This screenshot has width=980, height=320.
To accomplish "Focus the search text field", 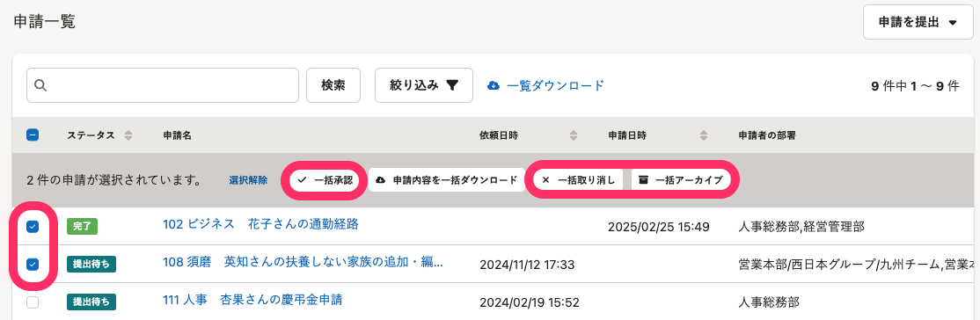I will [x=163, y=85].
